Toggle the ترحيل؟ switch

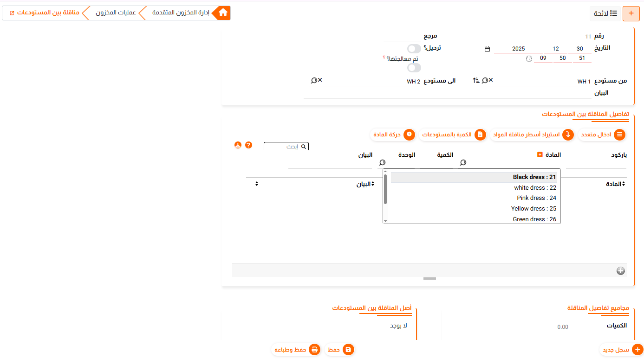pyautogui.click(x=414, y=49)
